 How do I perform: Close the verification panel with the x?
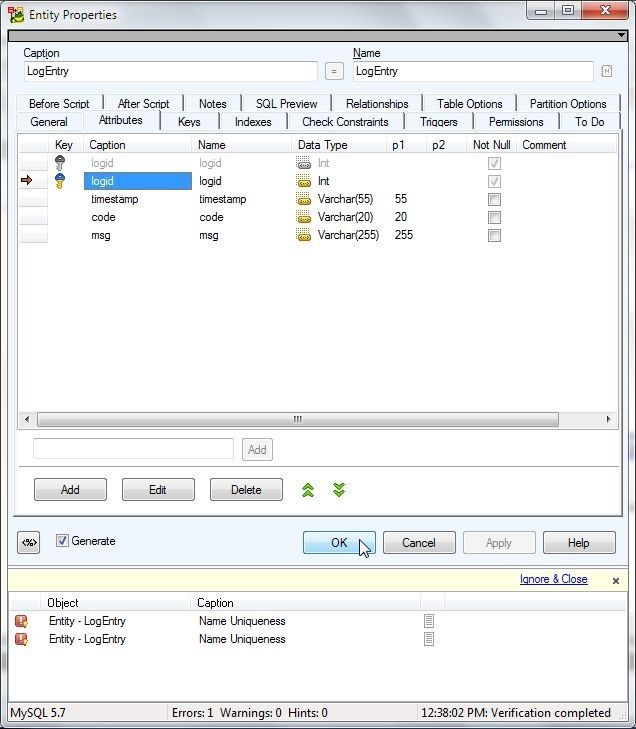coord(616,581)
